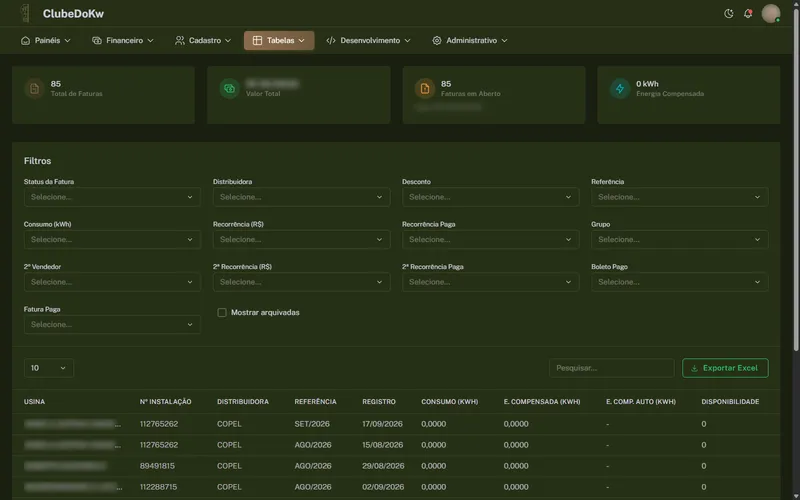Select installation 112288715 cell
This screenshot has height=500, width=800.
point(159,487)
